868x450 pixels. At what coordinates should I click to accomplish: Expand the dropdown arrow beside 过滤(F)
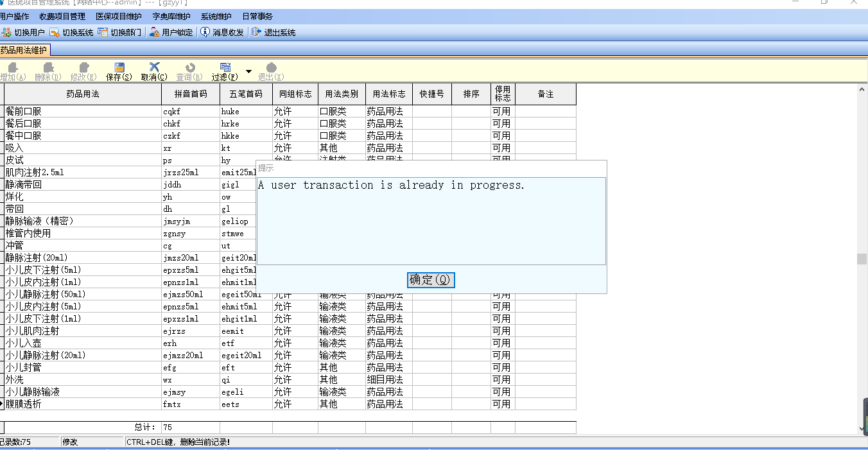pos(248,71)
